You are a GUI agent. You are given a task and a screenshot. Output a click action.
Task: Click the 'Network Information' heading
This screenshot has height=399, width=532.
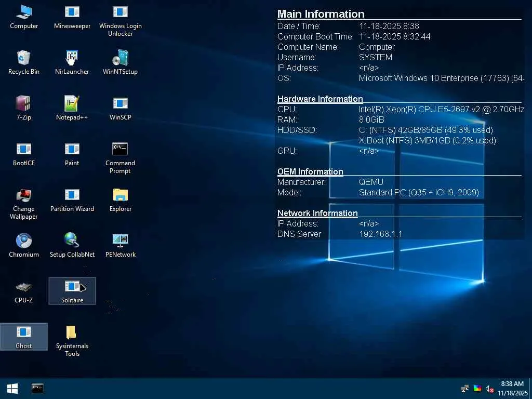317,213
